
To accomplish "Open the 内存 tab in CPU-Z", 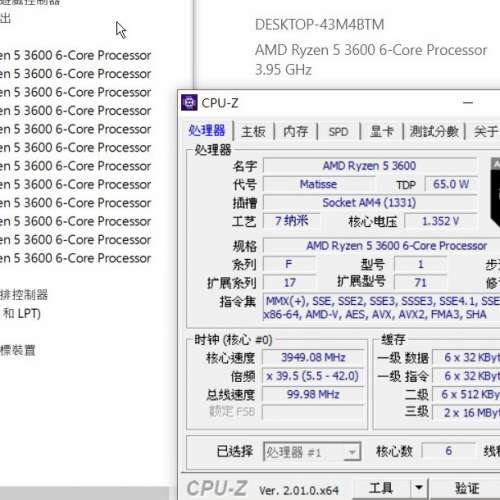I will pos(296,131).
